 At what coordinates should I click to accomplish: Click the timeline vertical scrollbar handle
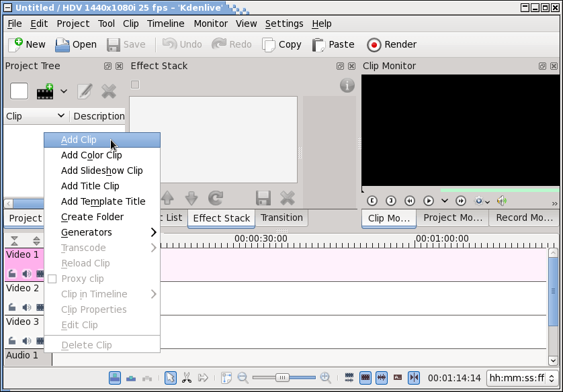[x=553, y=291]
